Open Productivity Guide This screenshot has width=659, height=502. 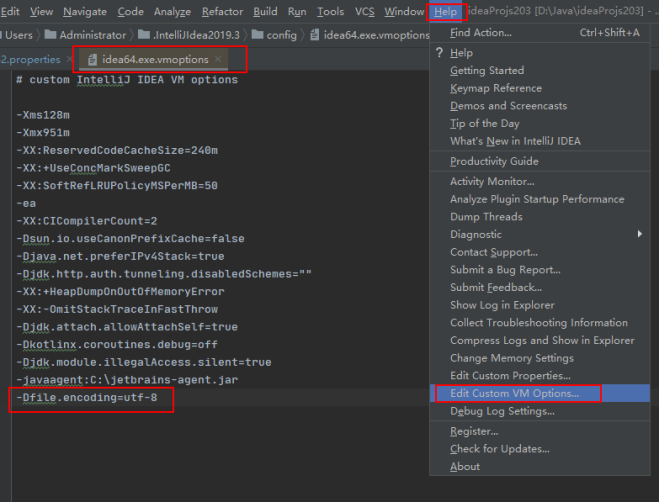(x=540, y=161)
